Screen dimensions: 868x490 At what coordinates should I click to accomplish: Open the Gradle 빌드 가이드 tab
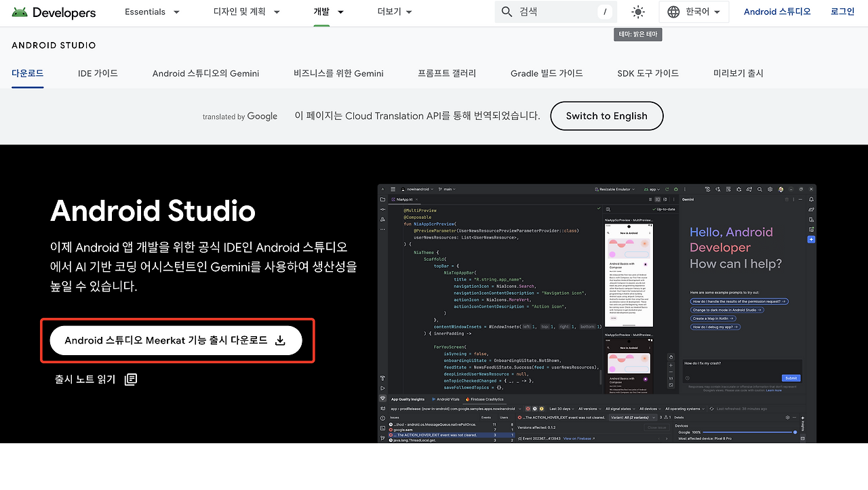point(547,73)
